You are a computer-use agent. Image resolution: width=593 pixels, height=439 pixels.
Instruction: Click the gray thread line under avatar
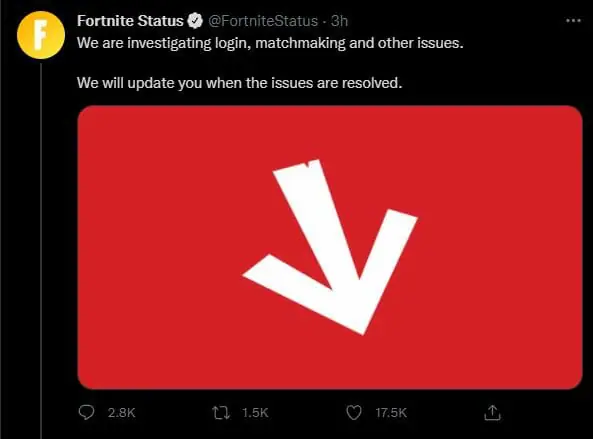(41, 251)
